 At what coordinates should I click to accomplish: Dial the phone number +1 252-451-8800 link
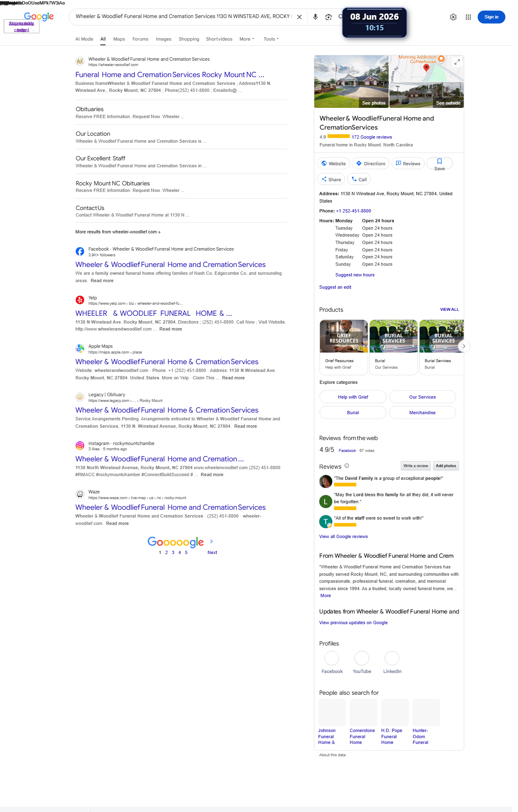click(x=354, y=211)
